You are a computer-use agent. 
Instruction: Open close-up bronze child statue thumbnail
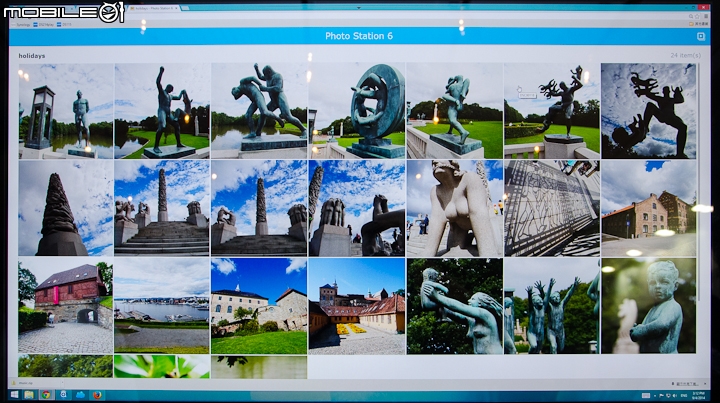[648, 306]
